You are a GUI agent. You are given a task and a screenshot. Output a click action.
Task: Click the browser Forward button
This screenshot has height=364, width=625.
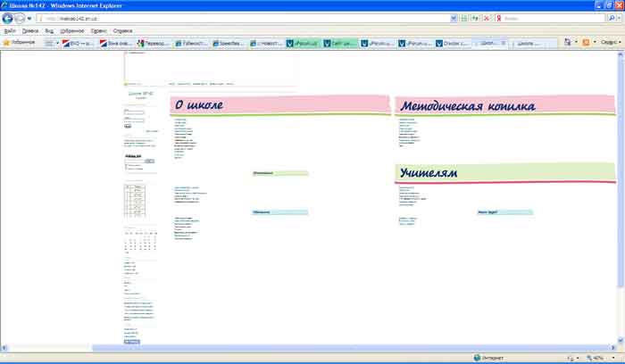click(21, 18)
